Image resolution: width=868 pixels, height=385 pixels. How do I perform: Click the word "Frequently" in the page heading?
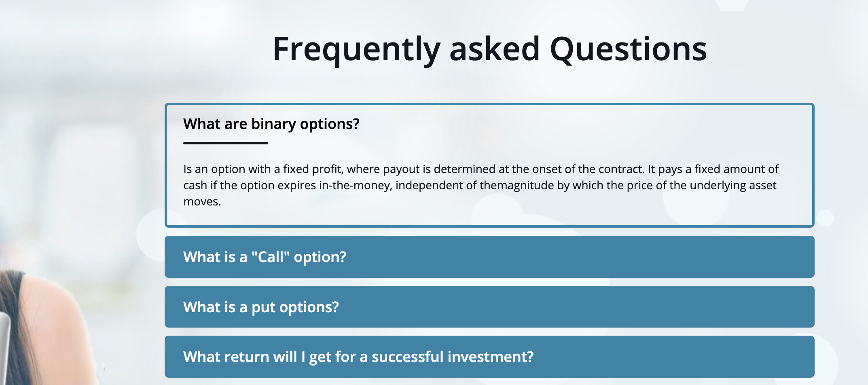(356, 50)
